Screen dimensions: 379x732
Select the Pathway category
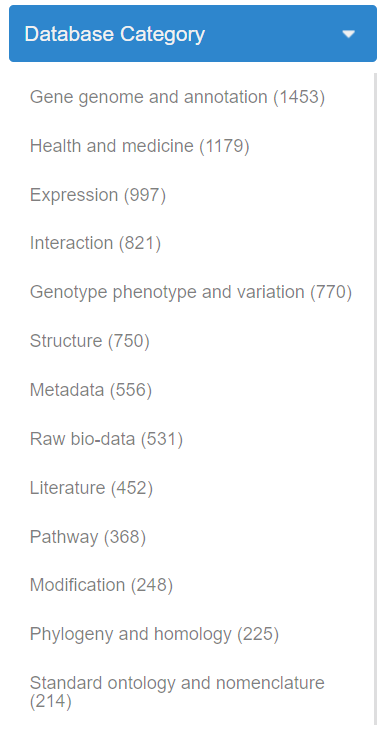[x=88, y=537]
